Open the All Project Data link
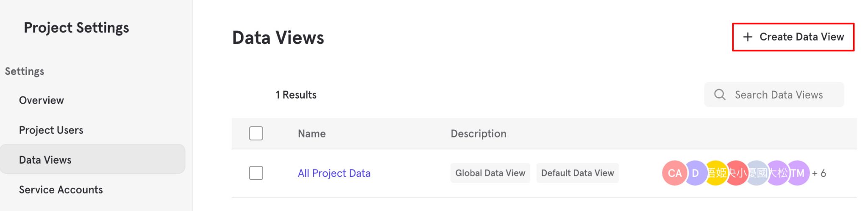The width and height of the screenshot is (868, 211). pos(334,173)
